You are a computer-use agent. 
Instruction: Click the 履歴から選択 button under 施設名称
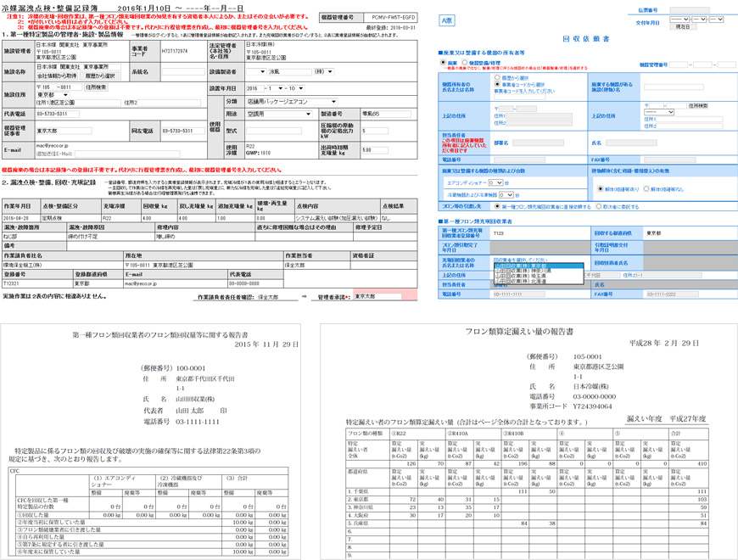coord(100,76)
